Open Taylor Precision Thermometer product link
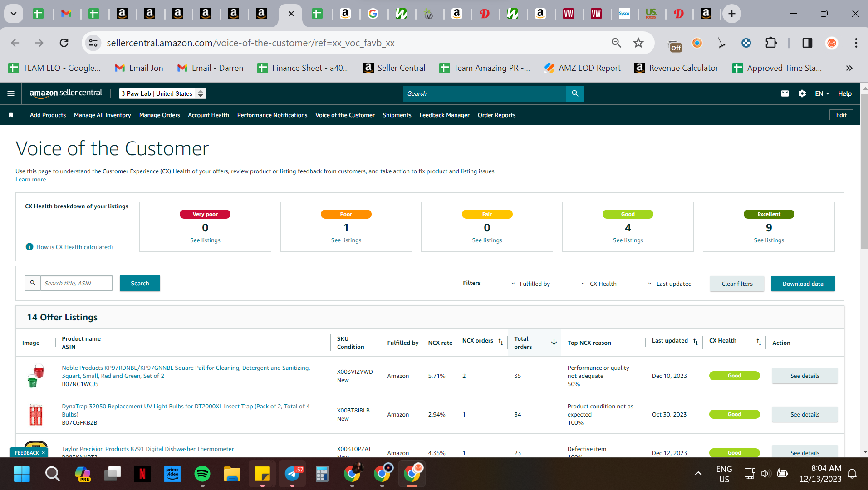Image resolution: width=868 pixels, height=490 pixels. (x=147, y=449)
